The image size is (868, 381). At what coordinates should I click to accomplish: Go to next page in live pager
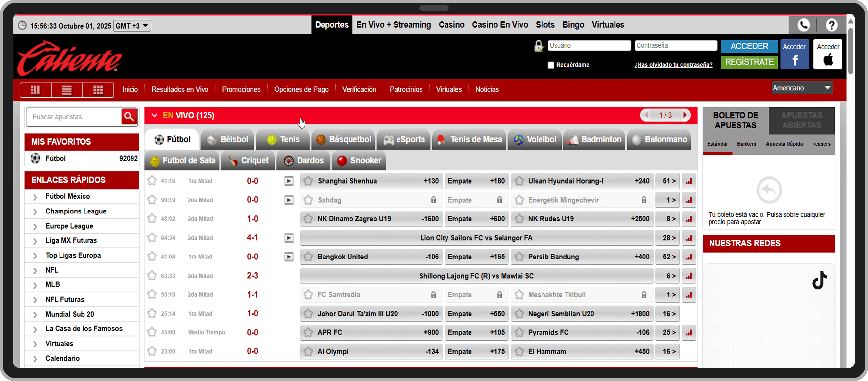point(685,115)
